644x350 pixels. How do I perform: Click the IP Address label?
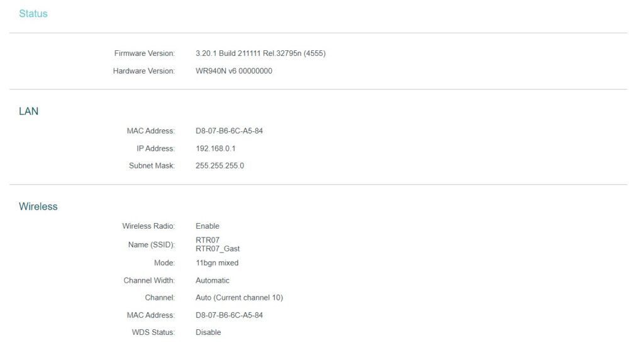coord(155,148)
